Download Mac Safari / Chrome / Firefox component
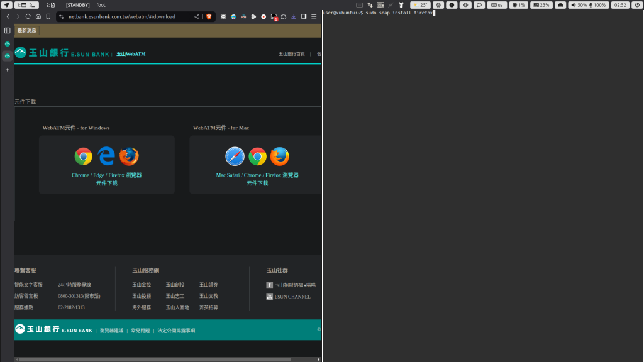The image size is (644, 362). (x=257, y=179)
